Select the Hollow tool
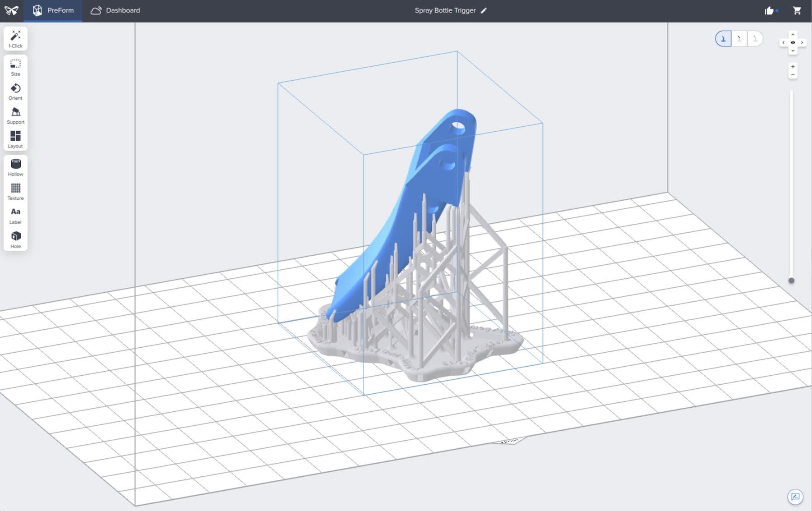The height and width of the screenshot is (511, 812). coord(15,166)
